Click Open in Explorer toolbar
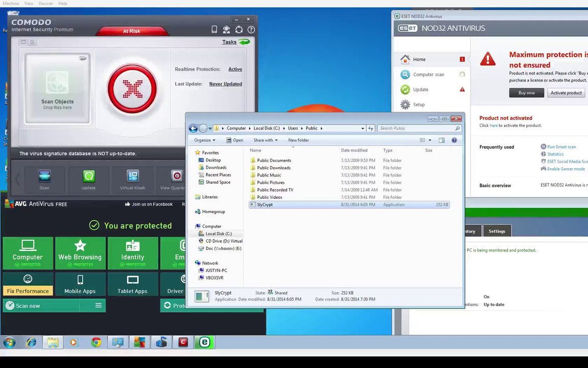This screenshot has width=588, height=368. [235, 140]
